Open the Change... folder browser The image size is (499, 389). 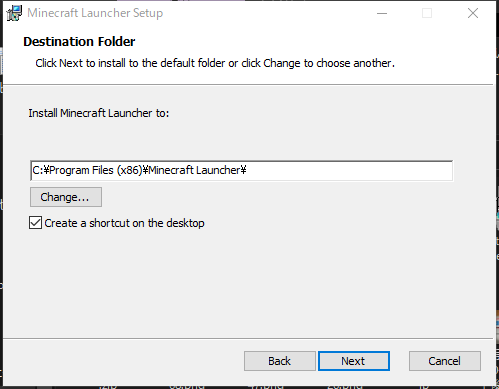(x=66, y=197)
